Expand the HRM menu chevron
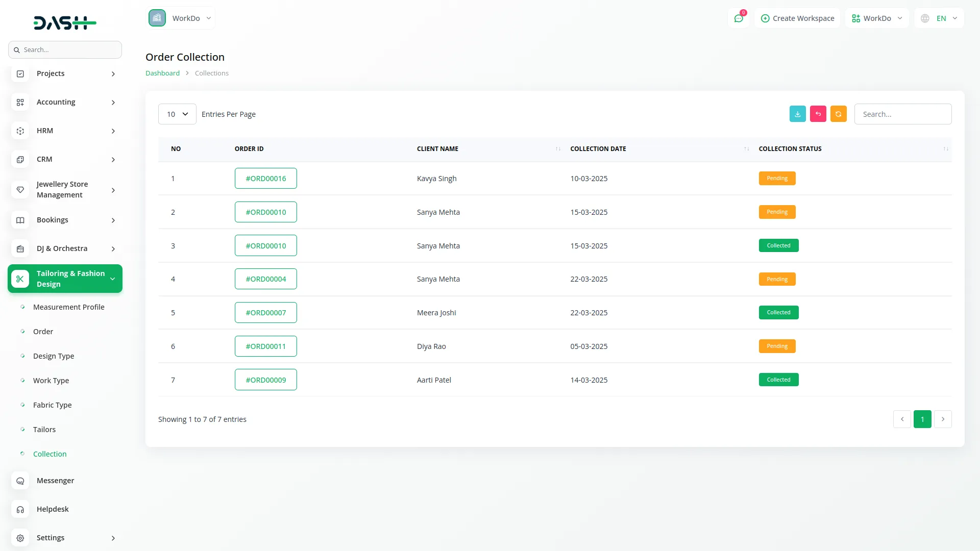 point(113,131)
